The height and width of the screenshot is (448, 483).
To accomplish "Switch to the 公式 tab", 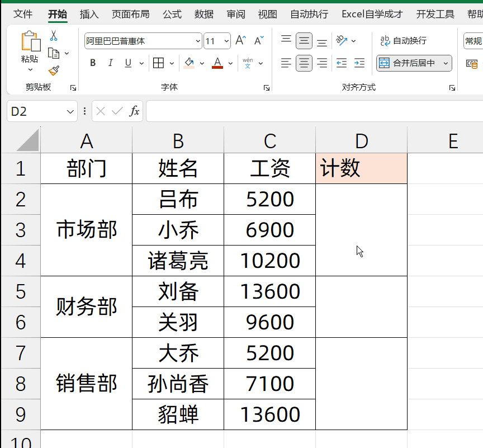I will 172,14.
